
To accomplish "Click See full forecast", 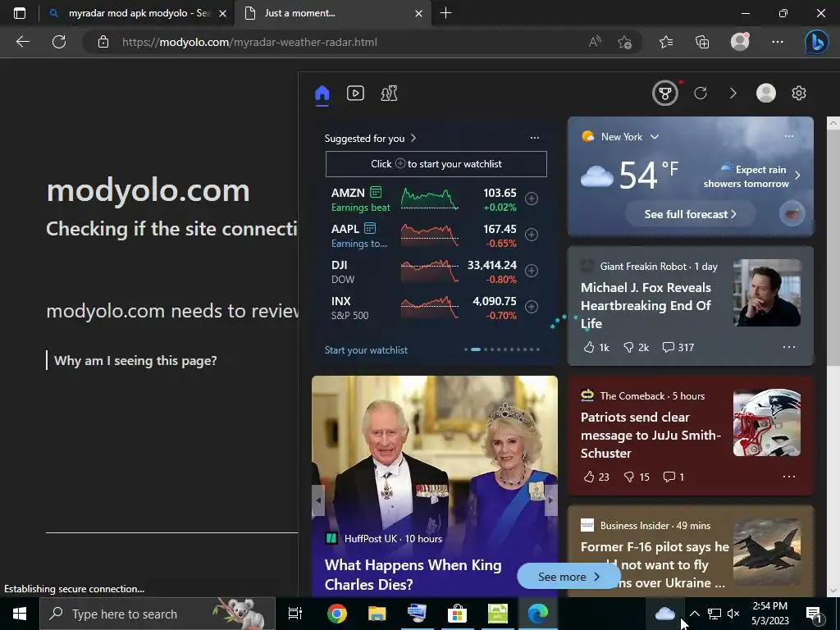I will [x=690, y=214].
